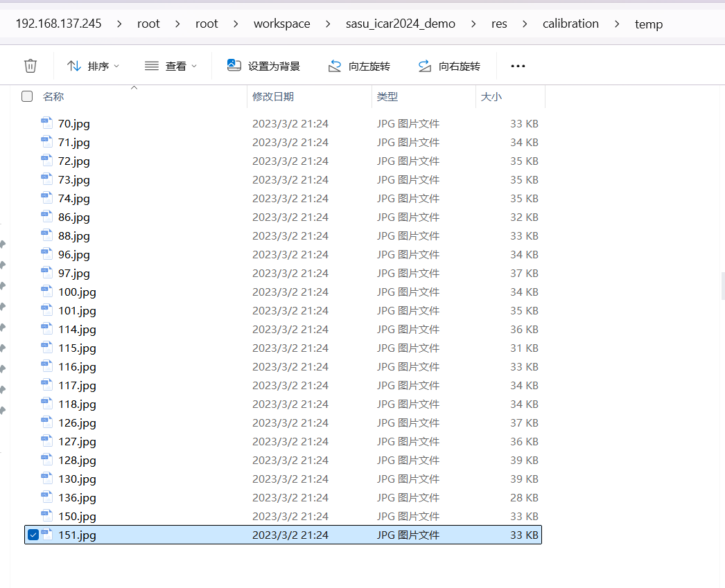
Task: Click the 71.jpg file icon
Action: pyautogui.click(x=46, y=141)
